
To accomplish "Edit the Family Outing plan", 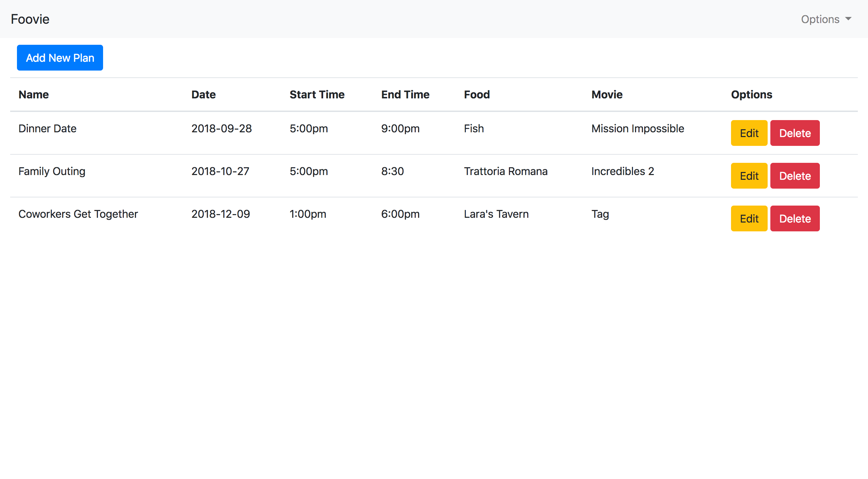I will coord(749,176).
